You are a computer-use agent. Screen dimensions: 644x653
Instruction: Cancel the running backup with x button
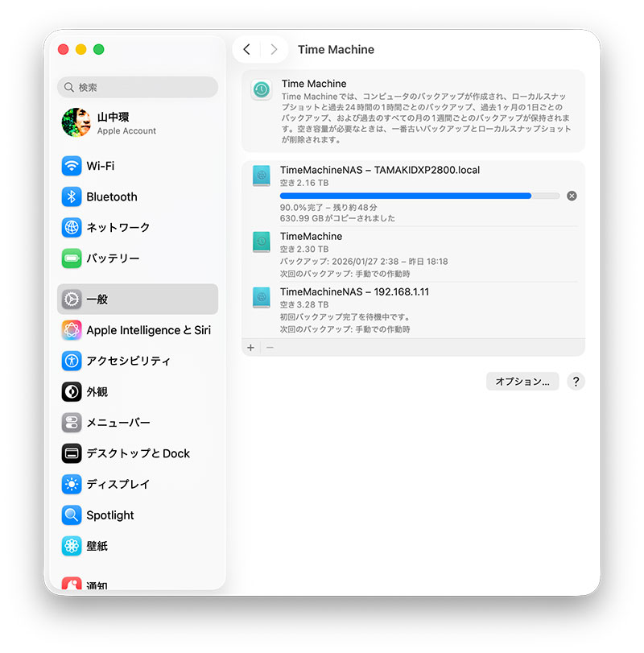572,196
